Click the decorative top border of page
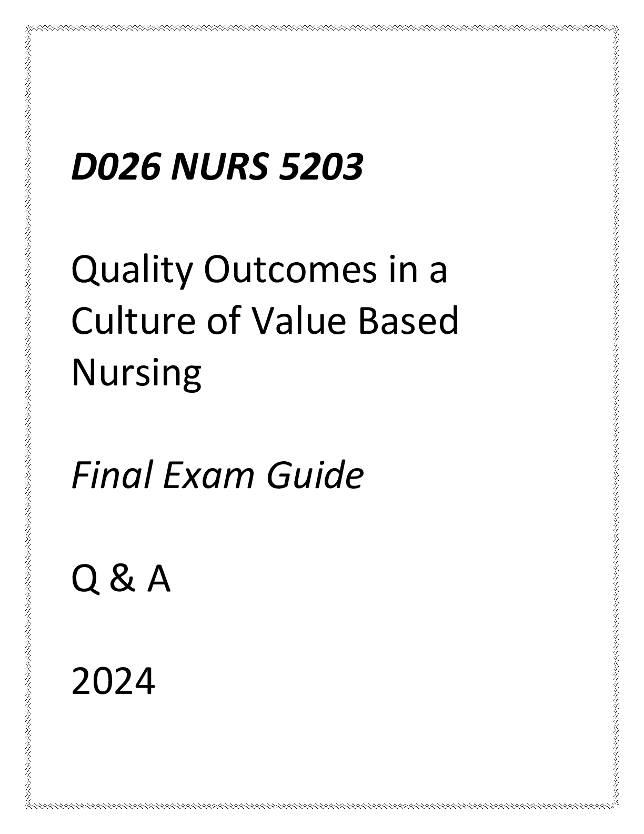 (x=322, y=26)
